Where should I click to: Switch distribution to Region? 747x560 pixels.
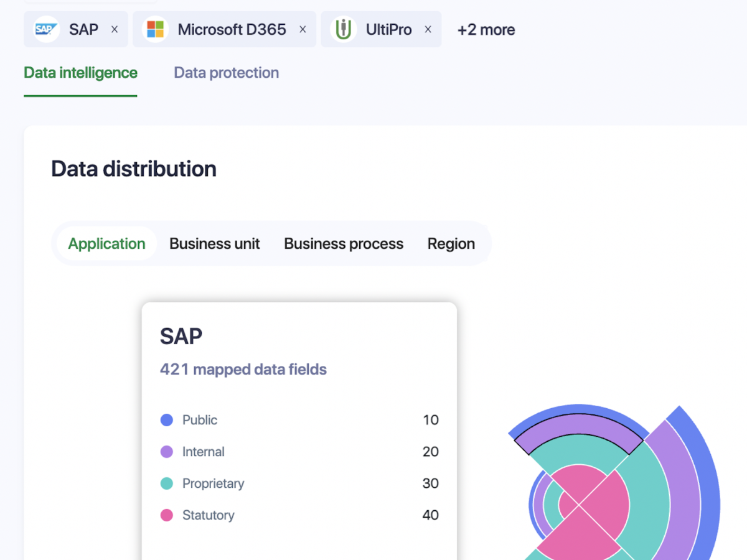(451, 244)
